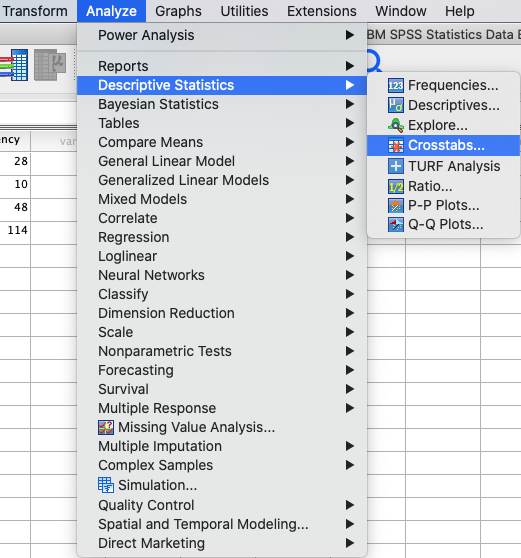Open the Transform menu
Screen dimensions: 521x558
pyautogui.click(x=35, y=11)
